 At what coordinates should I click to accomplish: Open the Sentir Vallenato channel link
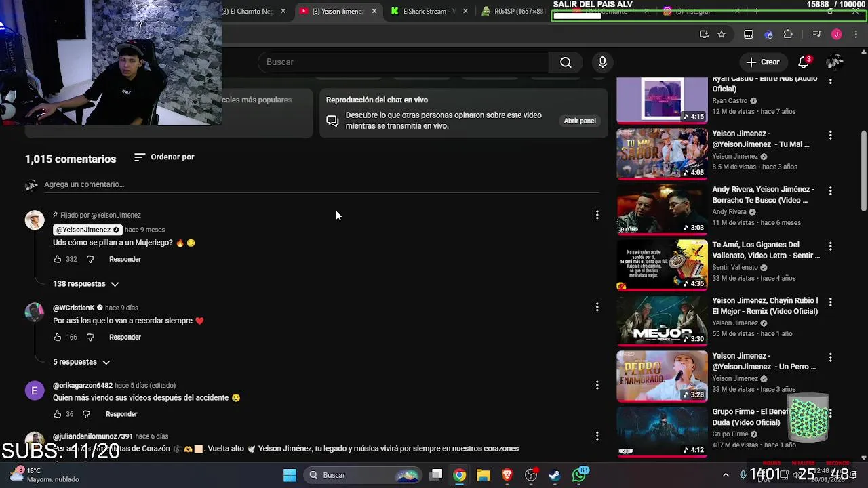click(735, 268)
